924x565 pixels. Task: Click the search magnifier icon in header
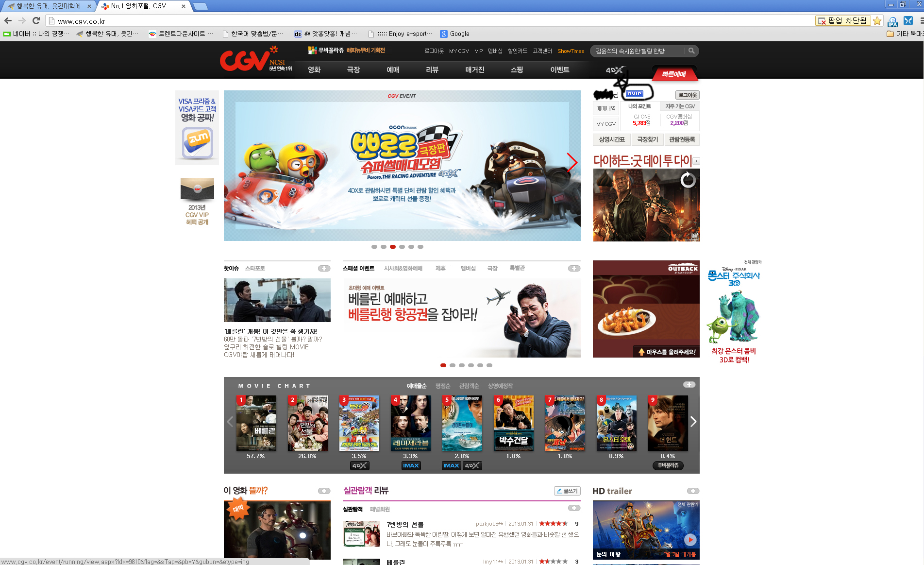tap(691, 51)
